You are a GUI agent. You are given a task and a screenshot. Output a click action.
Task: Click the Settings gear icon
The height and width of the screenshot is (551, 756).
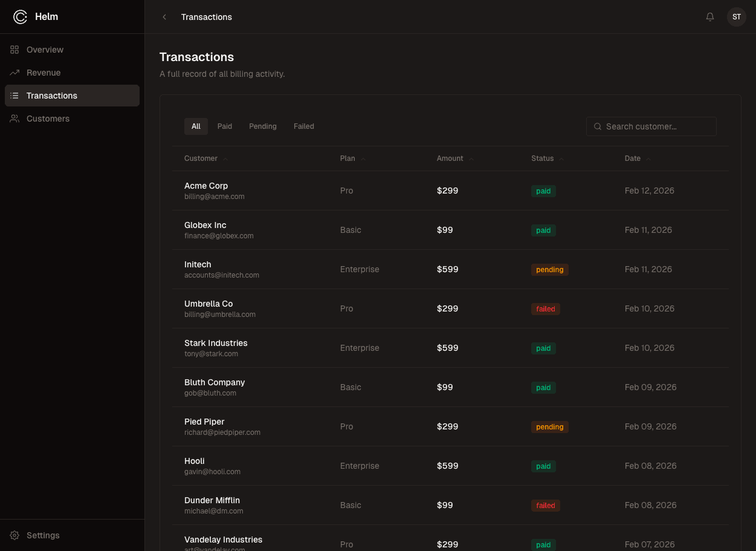click(x=15, y=535)
